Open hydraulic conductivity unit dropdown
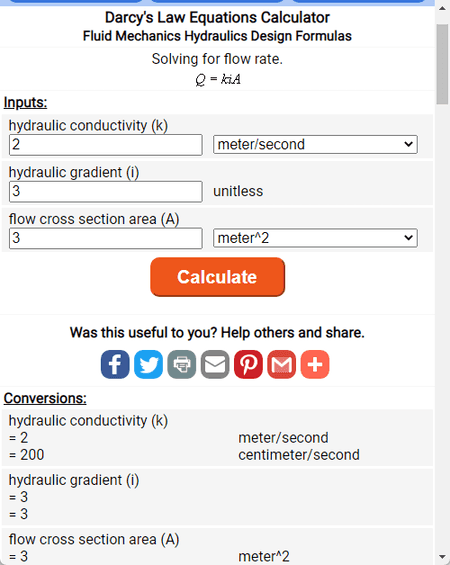Viewport: 450px width, 565px height. click(315, 144)
